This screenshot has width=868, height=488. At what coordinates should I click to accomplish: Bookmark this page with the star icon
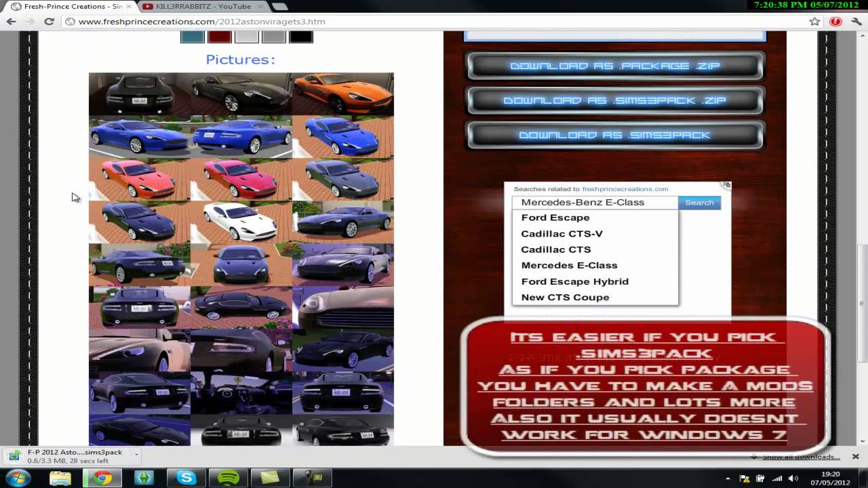point(814,22)
